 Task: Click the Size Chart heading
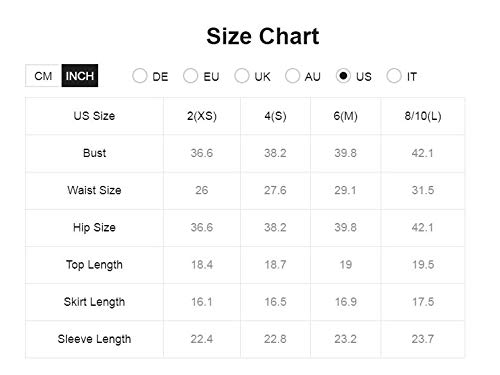point(263,36)
